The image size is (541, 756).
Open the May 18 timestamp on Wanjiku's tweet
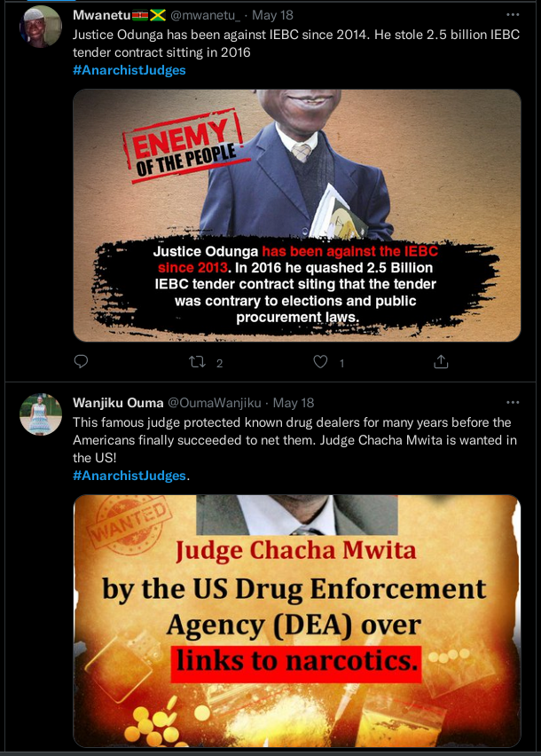coord(294,403)
